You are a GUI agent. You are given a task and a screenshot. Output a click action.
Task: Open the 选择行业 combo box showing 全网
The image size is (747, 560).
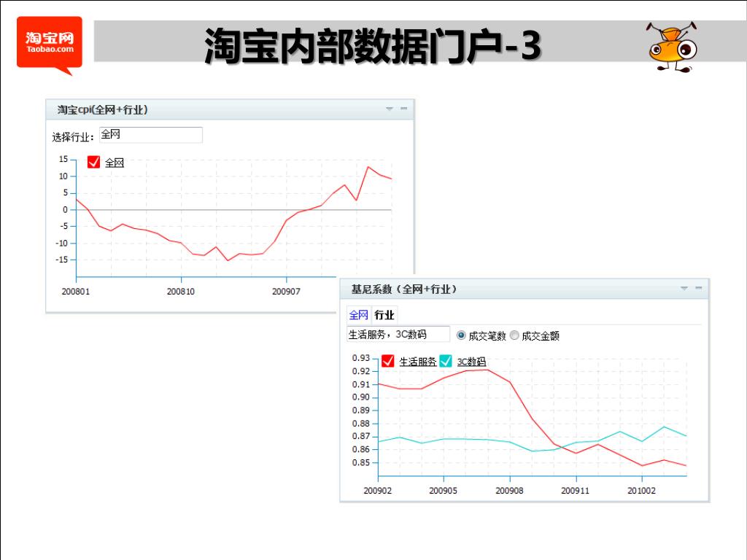point(150,135)
